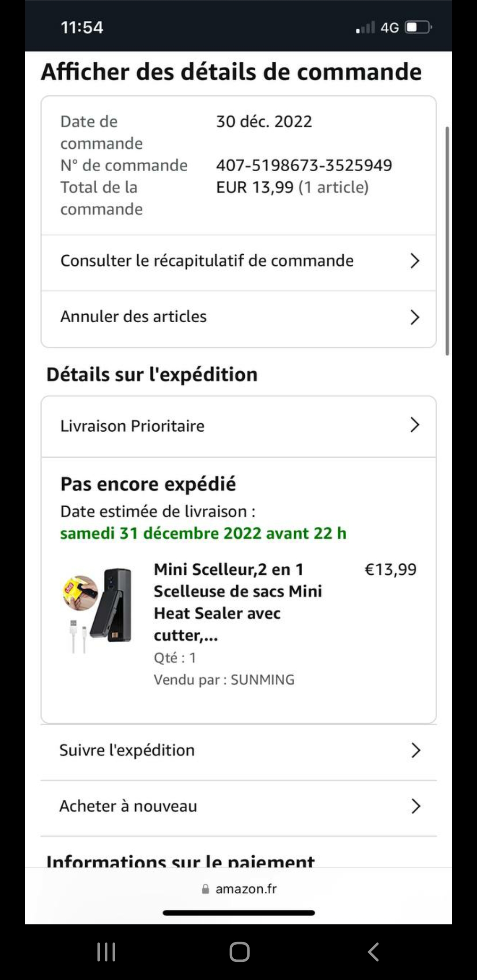The height and width of the screenshot is (980, 477).
Task: Tap the amazon.fr address bar
Action: point(238,889)
